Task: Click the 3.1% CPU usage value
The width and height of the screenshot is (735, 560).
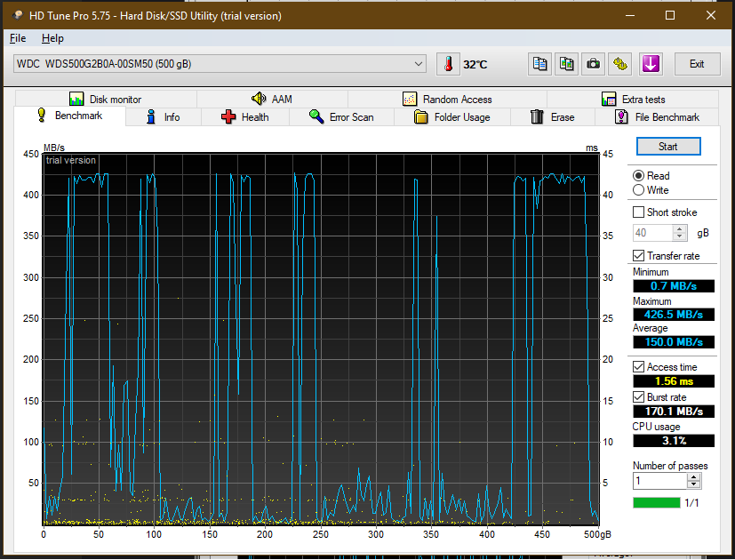Action: [674, 441]
